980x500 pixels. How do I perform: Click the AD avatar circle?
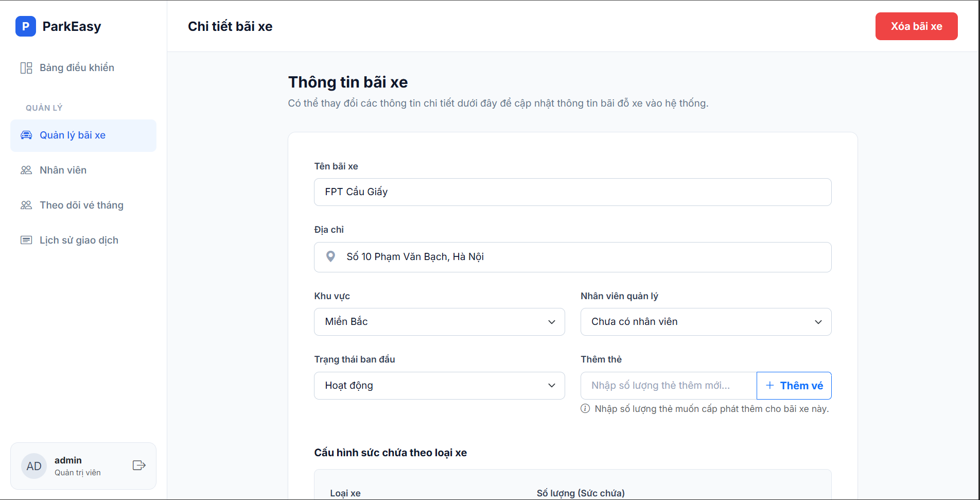[34, 466]
